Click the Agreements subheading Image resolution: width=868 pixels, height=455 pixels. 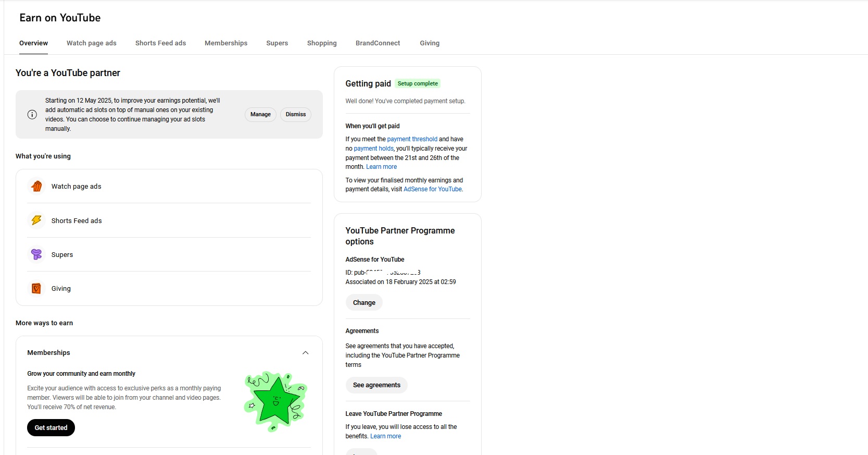(x=362, y=331)
